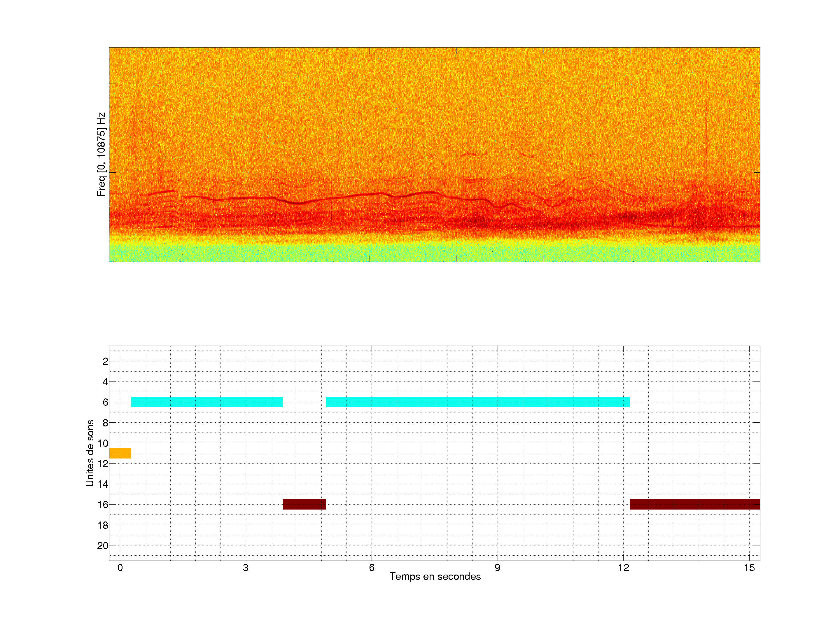Viewport: 840px width, 630px height.
Task: Click the 'Temps en secondes' axis label
Action: pos(435,576)
